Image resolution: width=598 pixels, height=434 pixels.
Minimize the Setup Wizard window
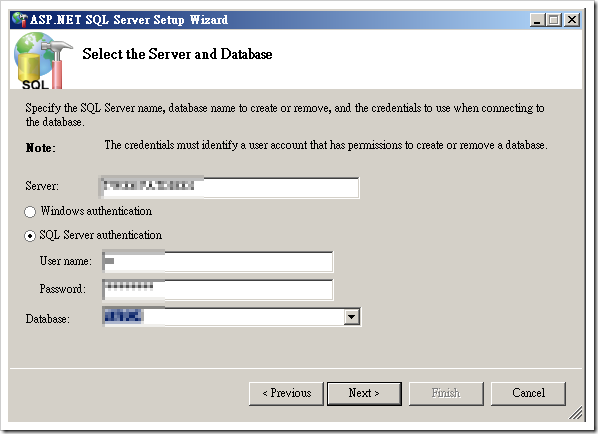(537, 20)
